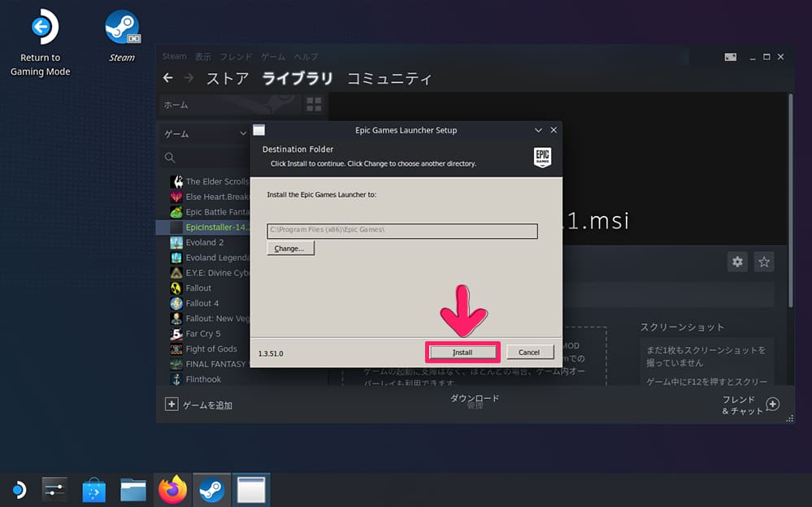Toggle favorite star for the game
The image size is (812, 507).
(764, 262)
